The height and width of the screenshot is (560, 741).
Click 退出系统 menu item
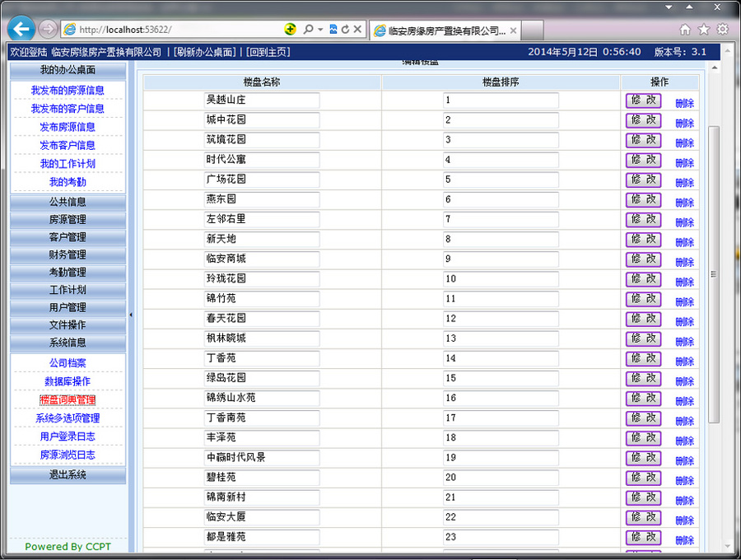pos(68,475)
